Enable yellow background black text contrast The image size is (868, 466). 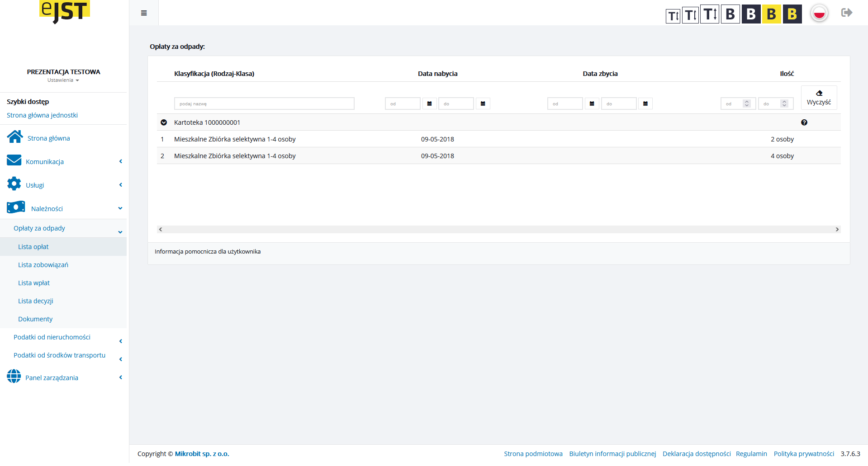771,14
